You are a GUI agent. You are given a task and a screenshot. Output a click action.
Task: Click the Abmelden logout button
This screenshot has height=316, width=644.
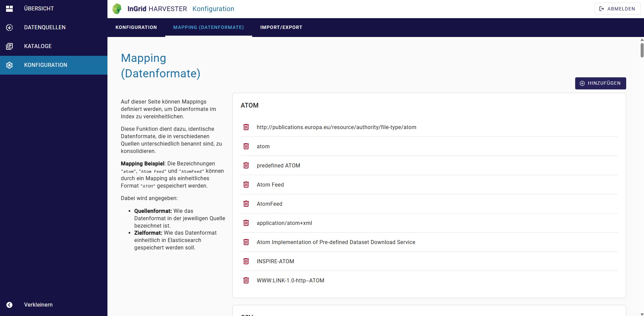617,9
